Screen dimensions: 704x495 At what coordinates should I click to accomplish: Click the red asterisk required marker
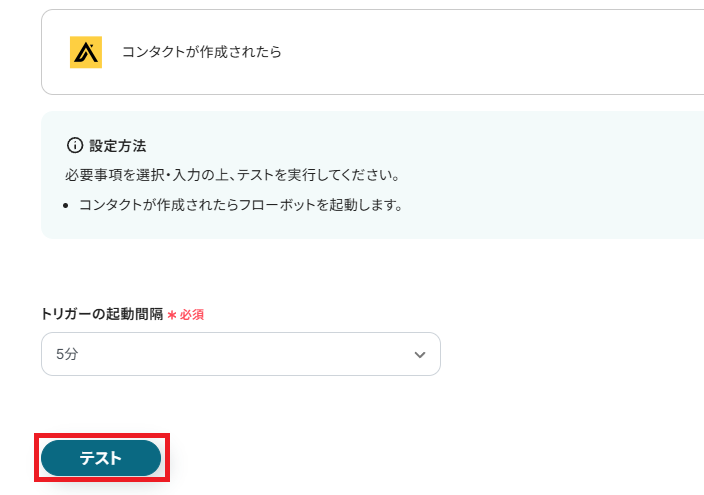(x=172, y=315)
